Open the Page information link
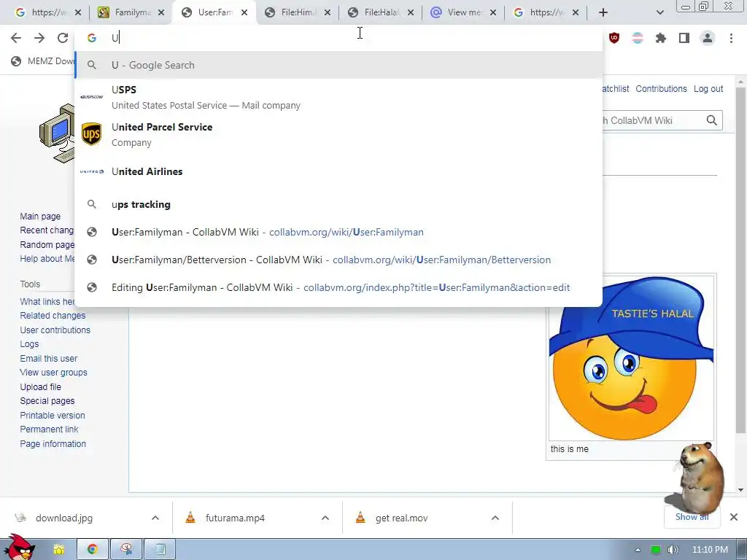This screenshot has height=560, width=747. 53,444
